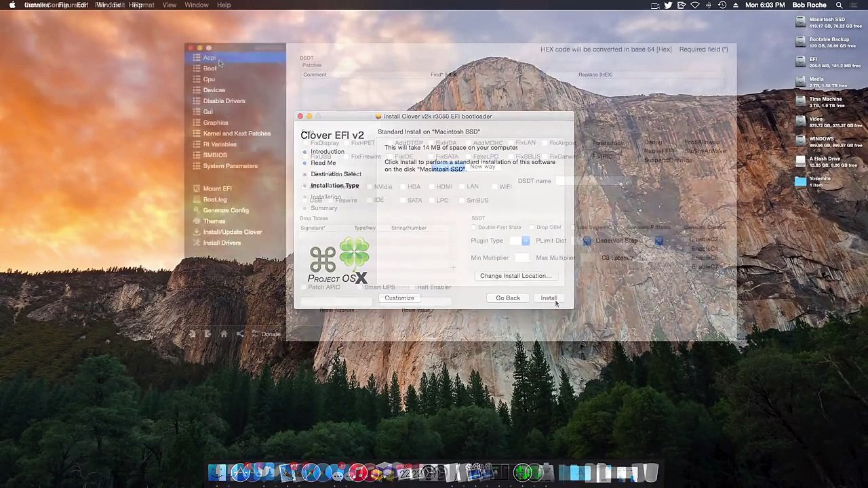Toggle the SATA checkbox

pyautogui.click(x=403, y=201)
